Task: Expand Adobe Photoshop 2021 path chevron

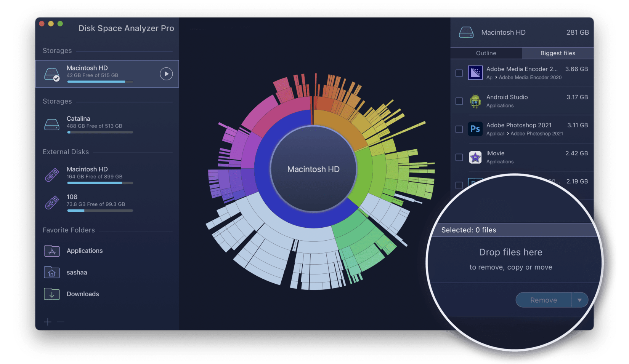Action: (508, 134)
